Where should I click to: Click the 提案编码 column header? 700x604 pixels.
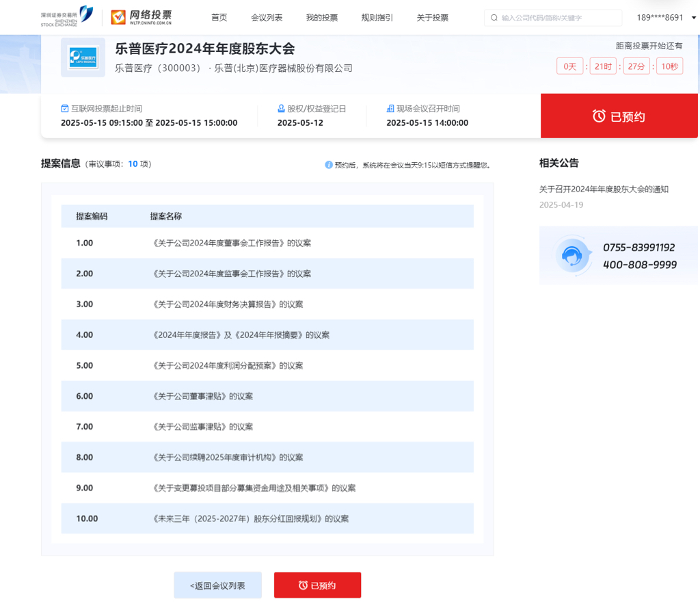click(x=92, y=216)
